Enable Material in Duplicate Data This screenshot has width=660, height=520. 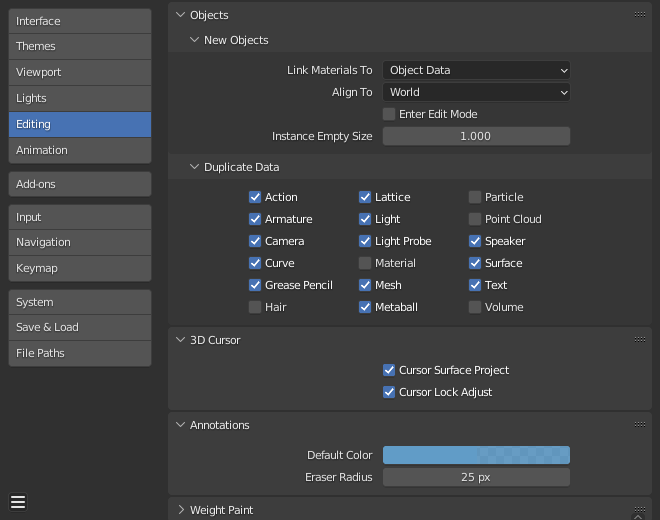click(365, 263)
